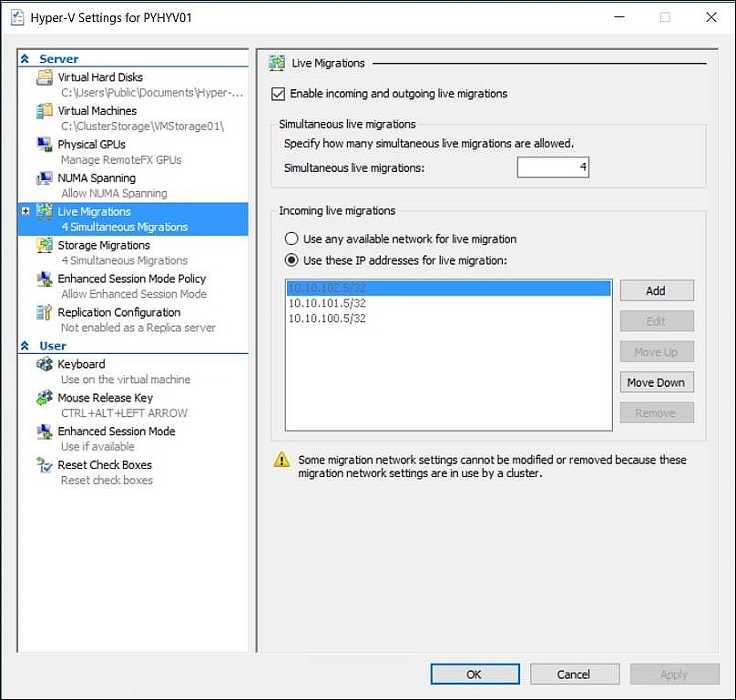Viewport: 736px width, 700px height.
Task: Toggle Enable incoming and outgoing live migrations
Action: click(279, 94)
